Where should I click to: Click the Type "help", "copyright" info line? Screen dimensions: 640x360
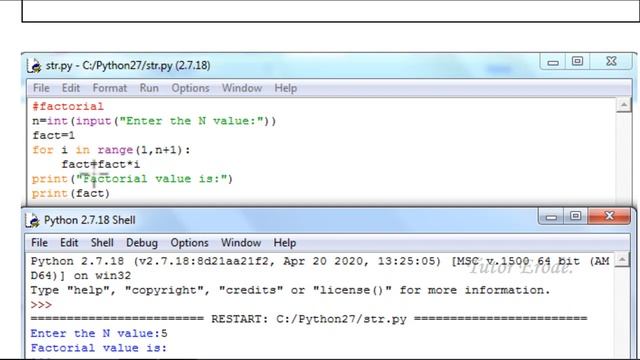(290, 290)
